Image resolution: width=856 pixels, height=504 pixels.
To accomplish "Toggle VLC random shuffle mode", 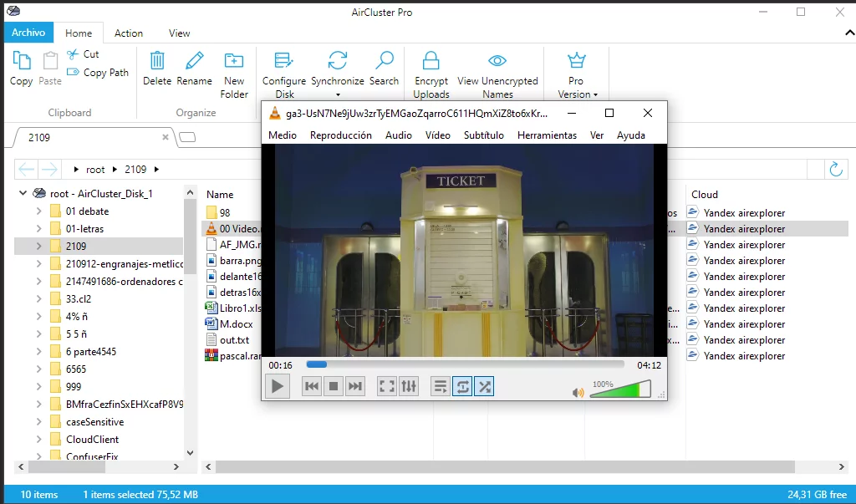I will pyautogui.click(x=484, y=386).
